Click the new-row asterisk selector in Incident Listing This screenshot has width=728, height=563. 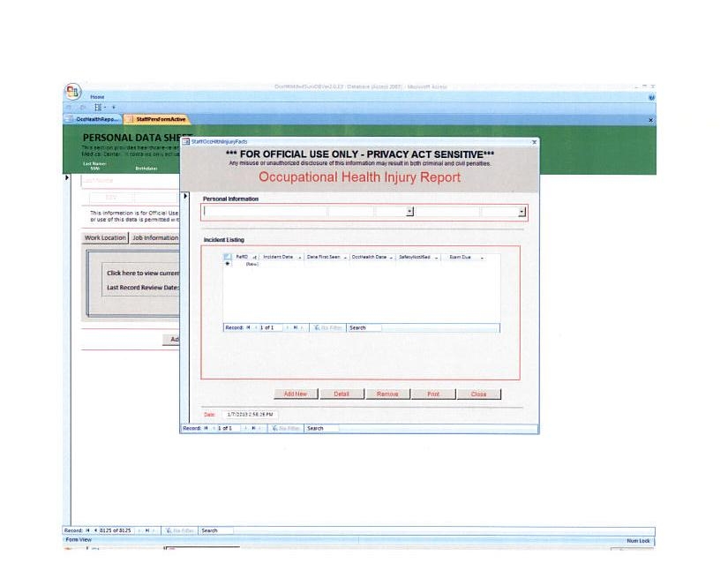[x=227, y=264]
